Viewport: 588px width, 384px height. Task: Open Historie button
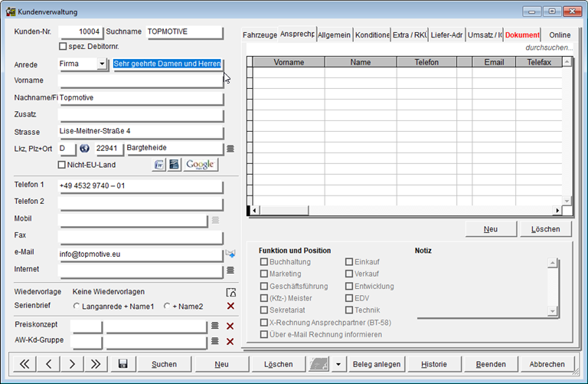pos(434,364)
